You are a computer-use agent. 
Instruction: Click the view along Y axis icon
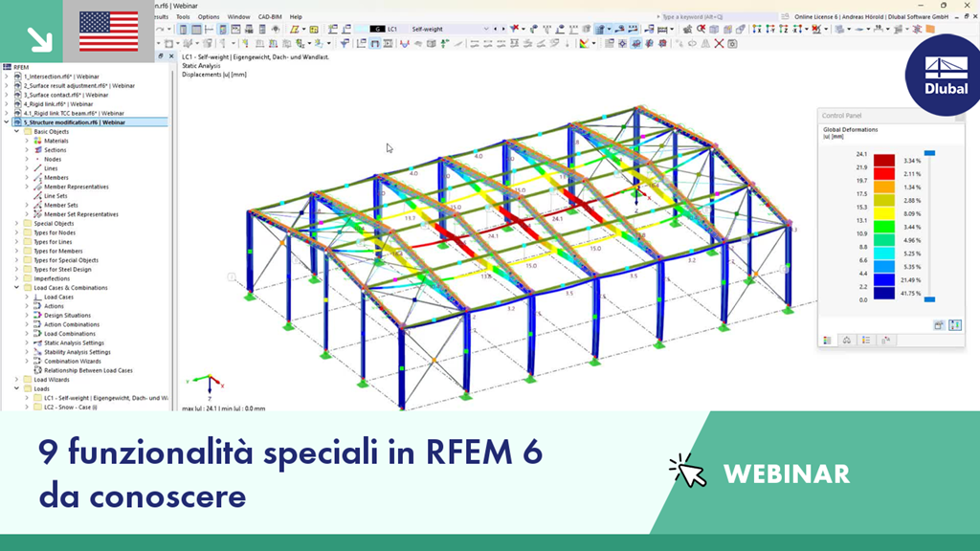click(770, 29)
